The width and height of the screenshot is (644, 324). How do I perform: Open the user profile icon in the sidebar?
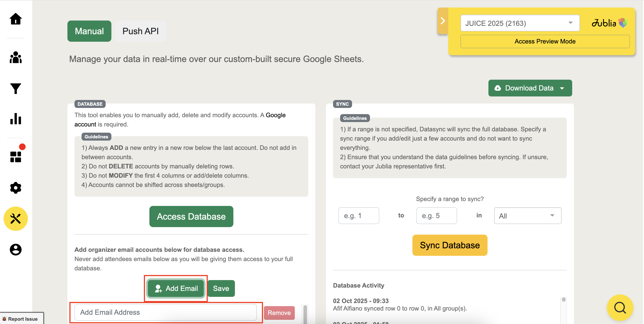(x=15, y=249)
